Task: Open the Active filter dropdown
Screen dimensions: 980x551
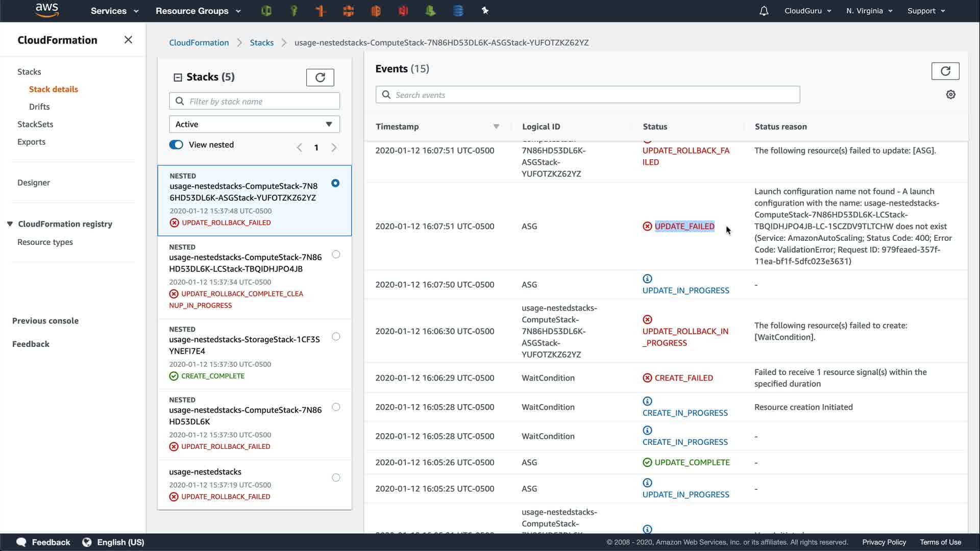Action: point(254,124)
